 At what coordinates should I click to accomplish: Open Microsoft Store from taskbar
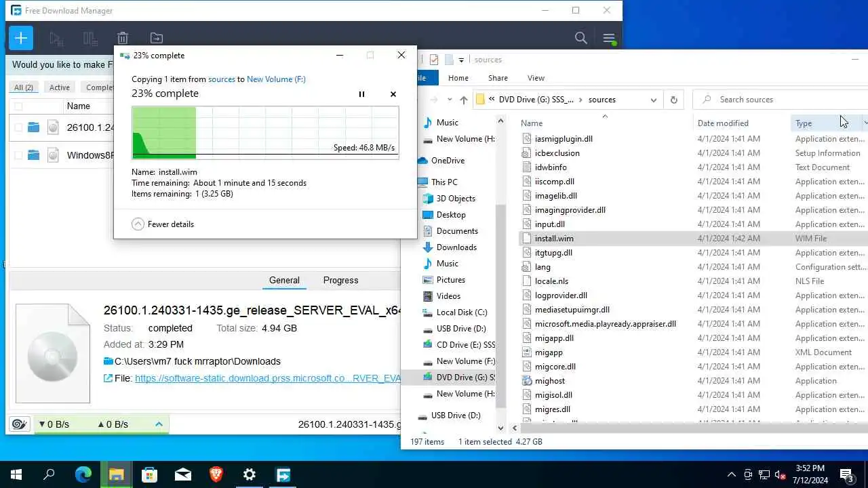(149, 474)
